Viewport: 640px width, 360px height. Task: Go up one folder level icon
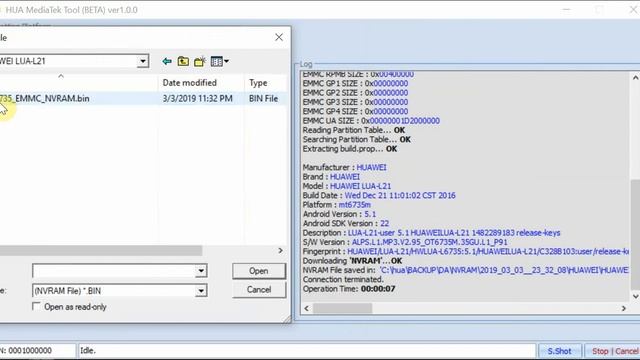click(183, 62)
